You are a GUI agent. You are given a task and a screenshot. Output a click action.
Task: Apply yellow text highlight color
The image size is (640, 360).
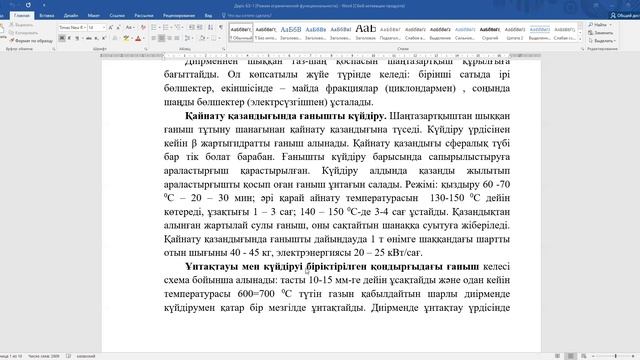[126, 38]
